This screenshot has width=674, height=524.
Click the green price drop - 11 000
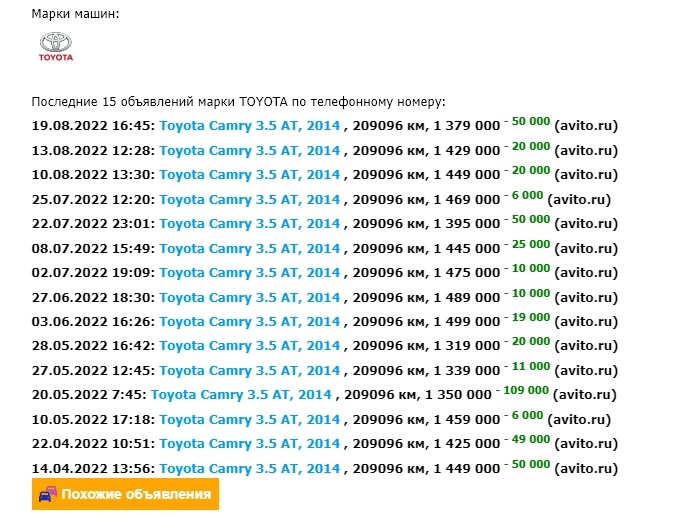tap(527, 366)
